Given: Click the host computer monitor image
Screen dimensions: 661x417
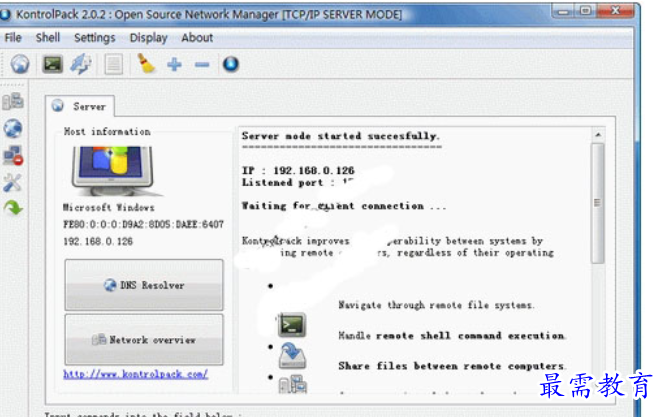Looking at the screenshot, I should [x=112, y=171].
